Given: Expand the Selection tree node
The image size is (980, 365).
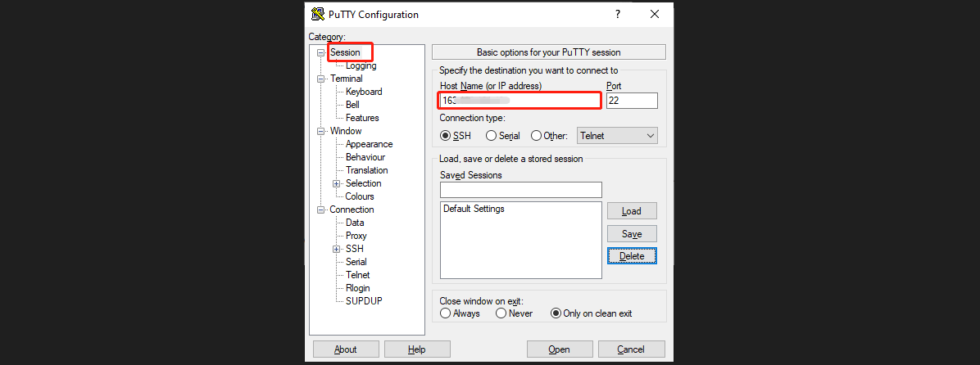Looking at the screenshot, I should (336, 183).
